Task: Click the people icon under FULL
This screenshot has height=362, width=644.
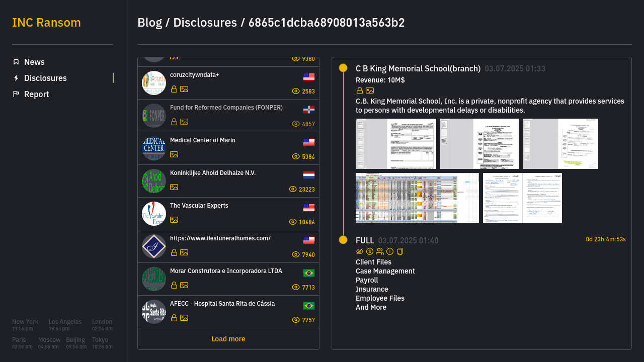Action: (x=380, y=251)
